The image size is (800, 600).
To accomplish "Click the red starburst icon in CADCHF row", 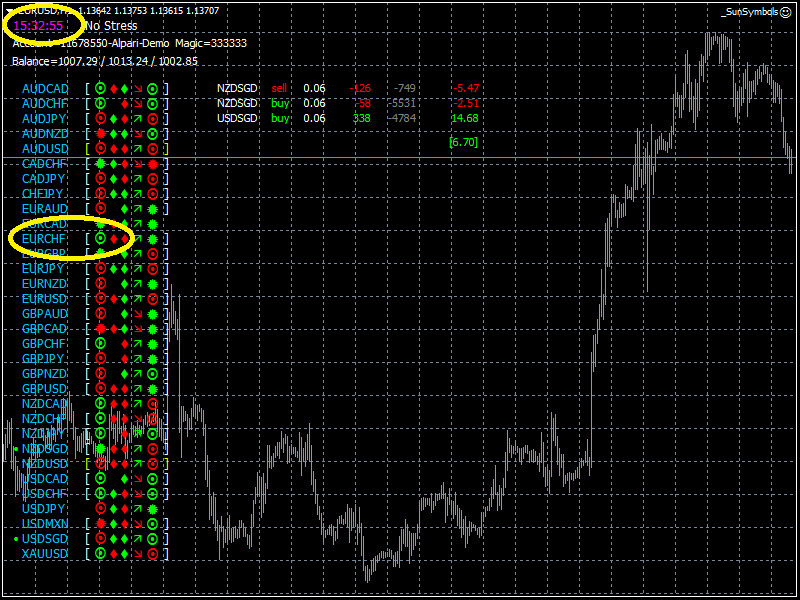I will click(x=152, y=164).
